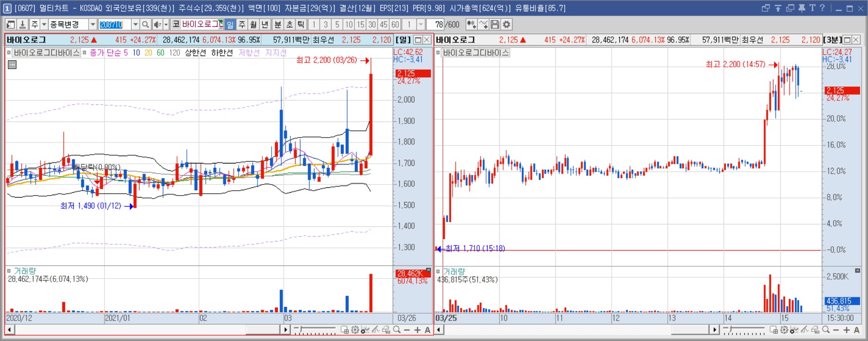868x341 pixels.
Task: Select the 년 (yearly) period toggle
Action: pos(265,24)
